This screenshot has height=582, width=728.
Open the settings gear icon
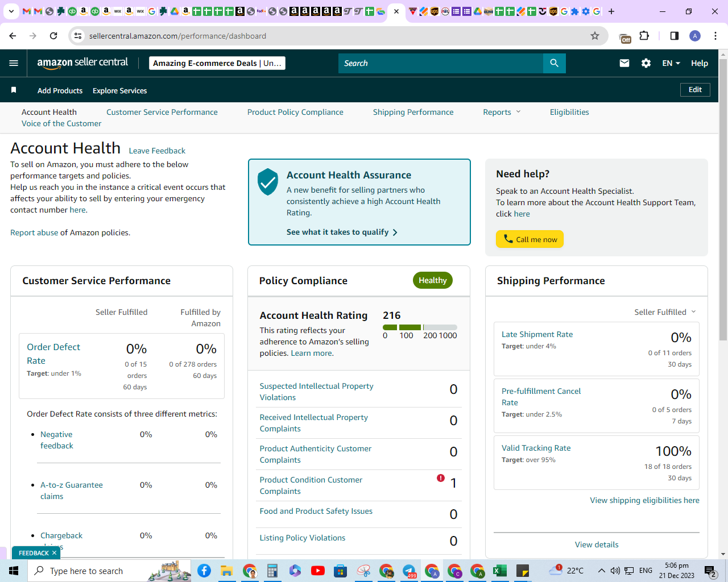click(646, 63)
